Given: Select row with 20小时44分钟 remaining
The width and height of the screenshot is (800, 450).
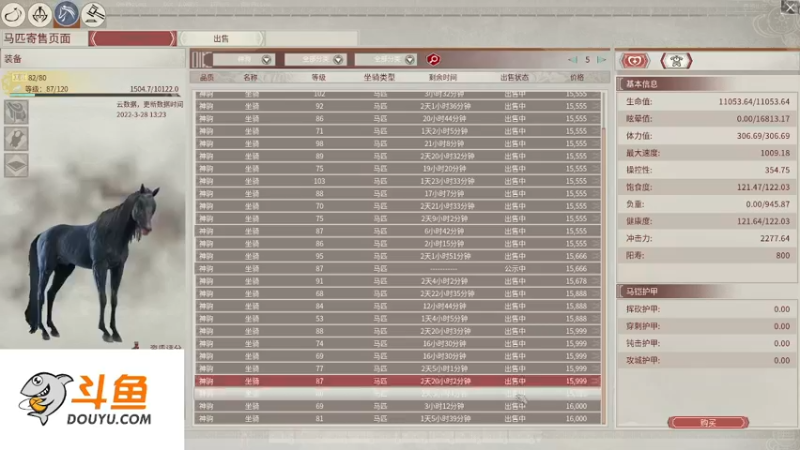Looking at the screenshot, I should [x=397, y=118].
